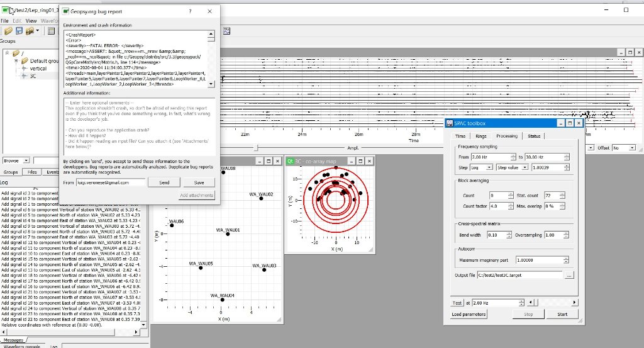Select the 3C group in tree
Screen dimensions: 644x348
pyautogui.click(x=33, y=76)
